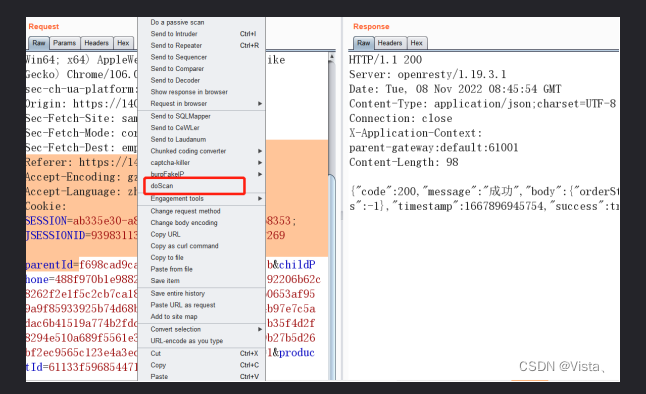Switch to Response Raw tab
The height and width of the screenshot is (394, 646).
(363, 43)
